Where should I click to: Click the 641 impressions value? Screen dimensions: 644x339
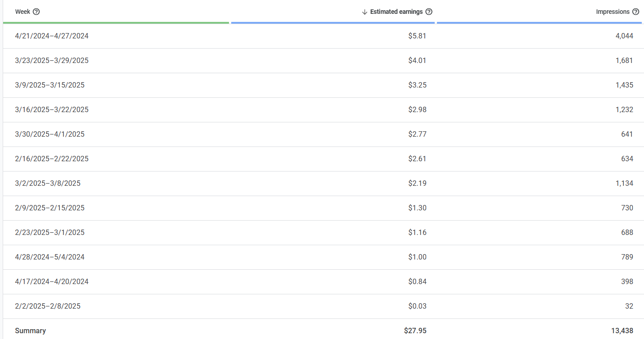click(627, 134)
